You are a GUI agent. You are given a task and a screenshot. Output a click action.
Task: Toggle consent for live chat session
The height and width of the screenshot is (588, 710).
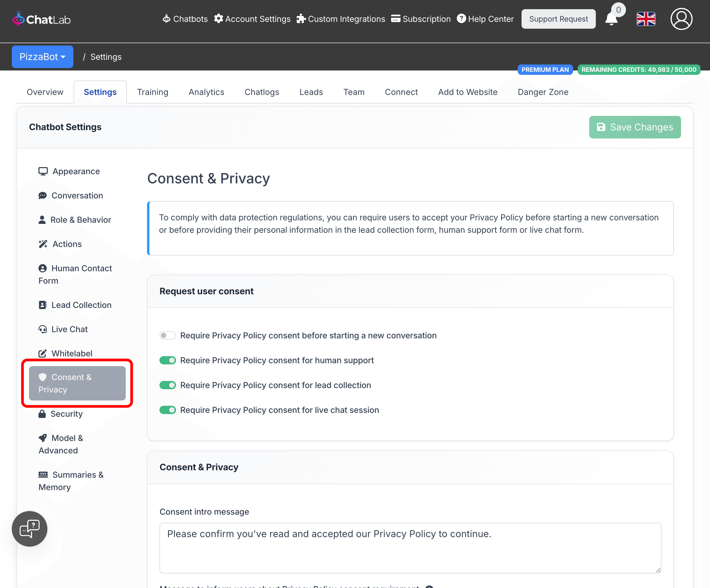tap(168, 410)
